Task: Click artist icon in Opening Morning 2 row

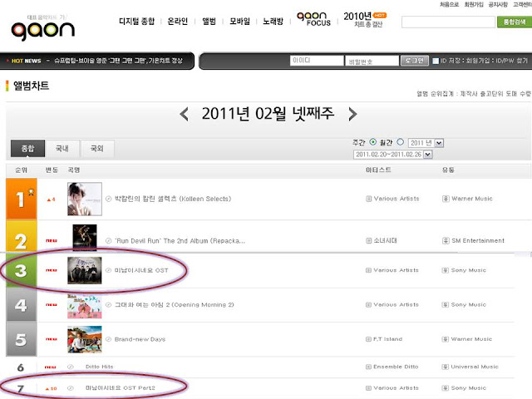Action: click(368, 305)
